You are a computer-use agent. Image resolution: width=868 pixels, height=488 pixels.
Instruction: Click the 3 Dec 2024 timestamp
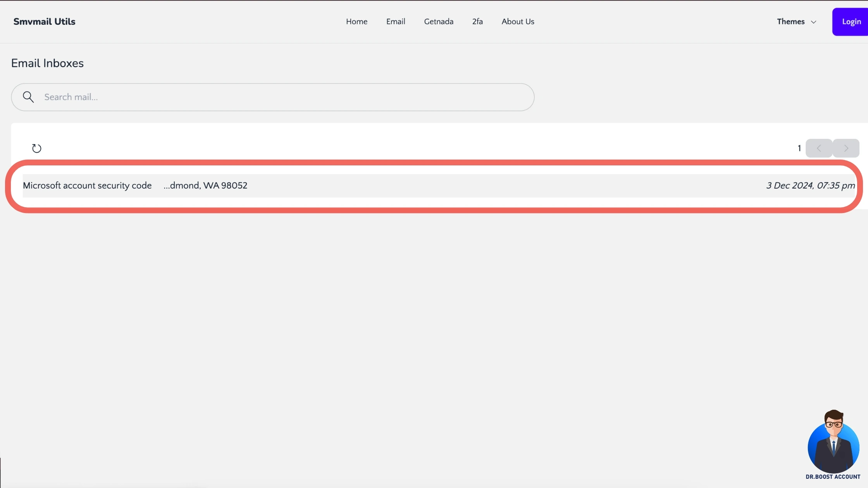810,186
